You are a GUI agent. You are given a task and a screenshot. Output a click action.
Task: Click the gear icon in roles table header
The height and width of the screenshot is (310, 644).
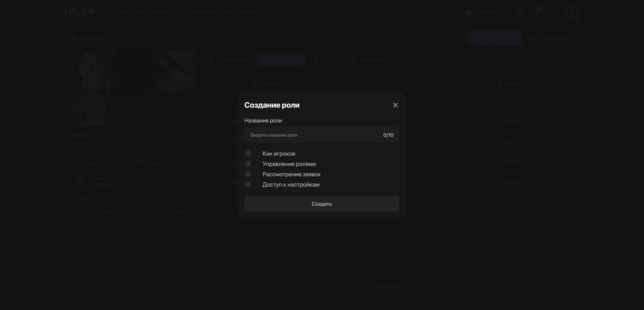414,103
